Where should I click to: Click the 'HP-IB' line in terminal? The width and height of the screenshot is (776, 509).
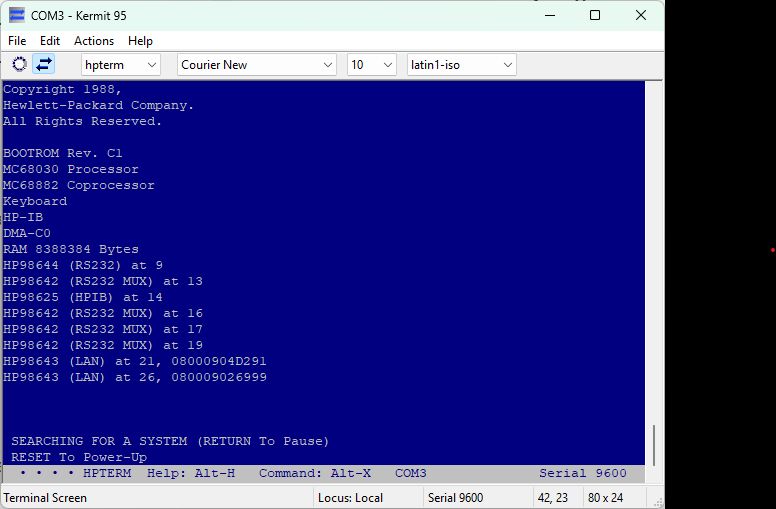(x=23, y=217)
